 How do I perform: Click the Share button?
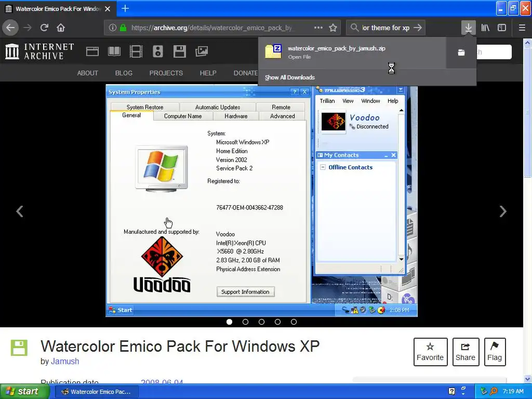coord(465,352)
